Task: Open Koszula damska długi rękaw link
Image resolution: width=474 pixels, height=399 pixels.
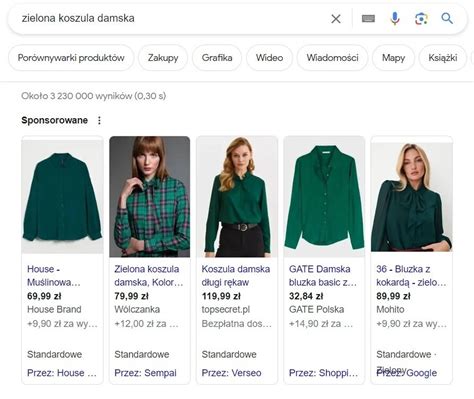Action: click(236, 276)
